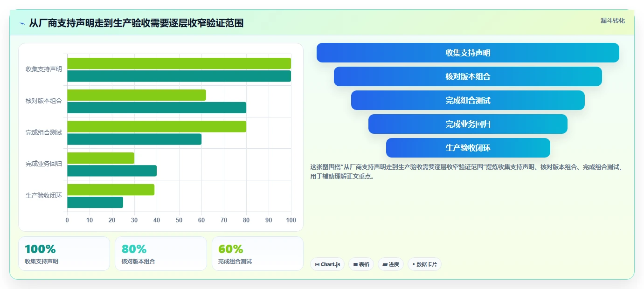This screenshot has width=644, height=289.
Task: Click the 漏斗转化 label in the header
Action: tap(612, 21)
